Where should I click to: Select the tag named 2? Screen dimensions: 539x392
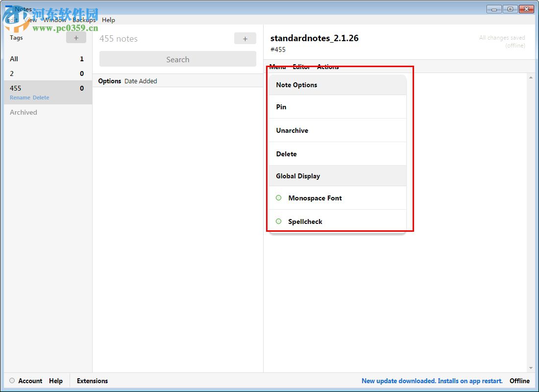tap(48, 73)
